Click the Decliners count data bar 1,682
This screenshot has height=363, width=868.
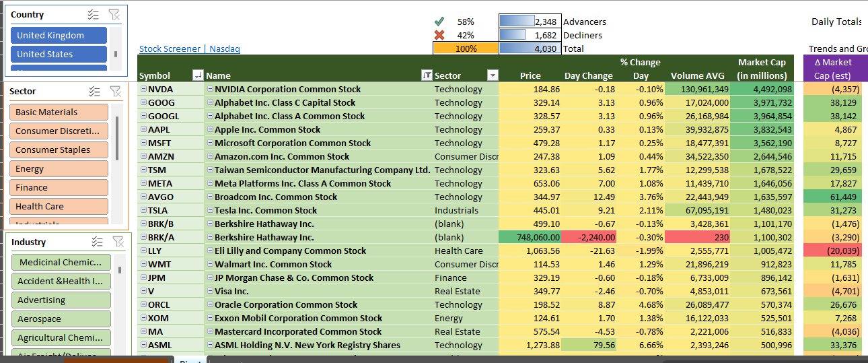pyautogui.click(x=530, y=35)
